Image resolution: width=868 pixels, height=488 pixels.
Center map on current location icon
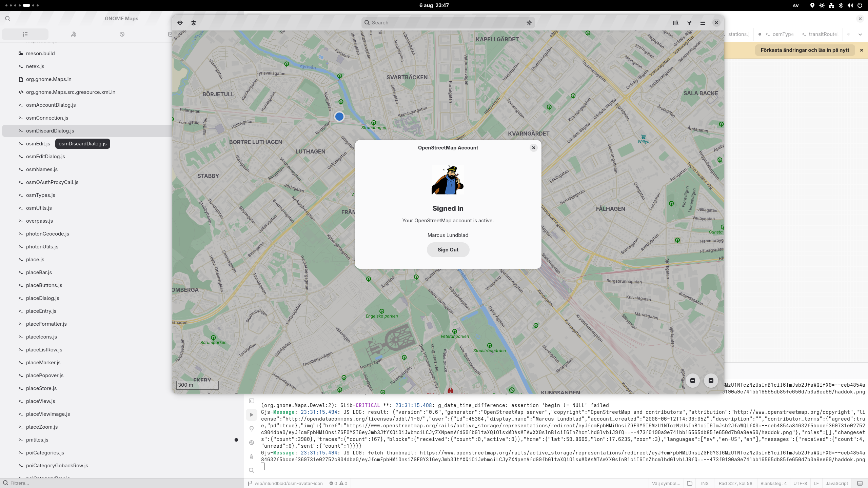click(180, 23)
